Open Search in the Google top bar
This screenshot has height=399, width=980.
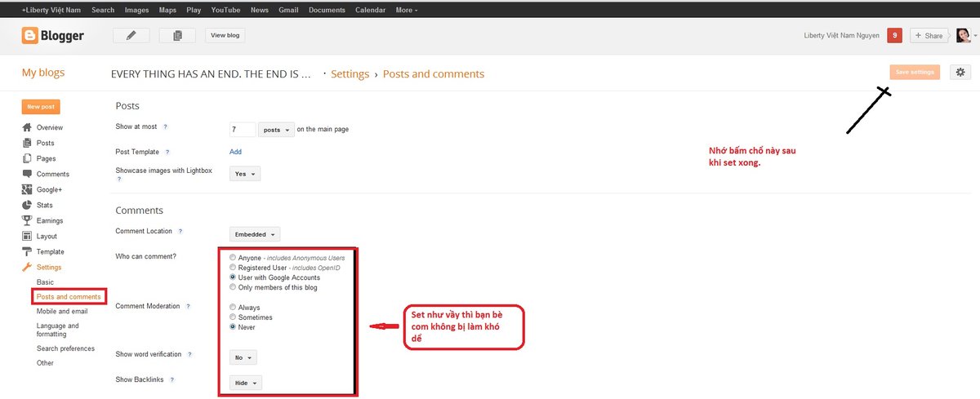coord(103,10)
